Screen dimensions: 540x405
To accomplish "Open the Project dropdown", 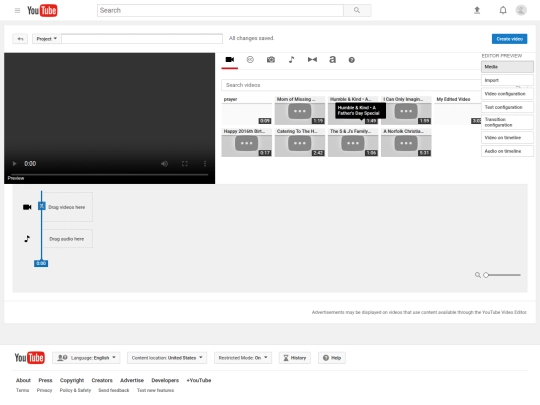I will click(46, 39).
